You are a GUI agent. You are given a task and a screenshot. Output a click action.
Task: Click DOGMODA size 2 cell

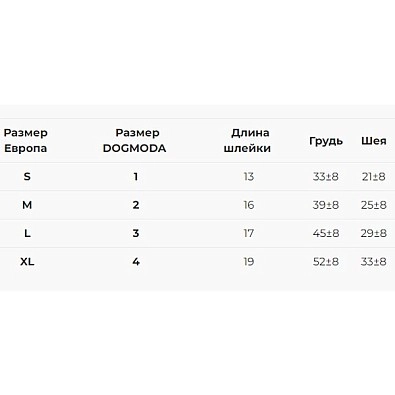coord(136,205)
